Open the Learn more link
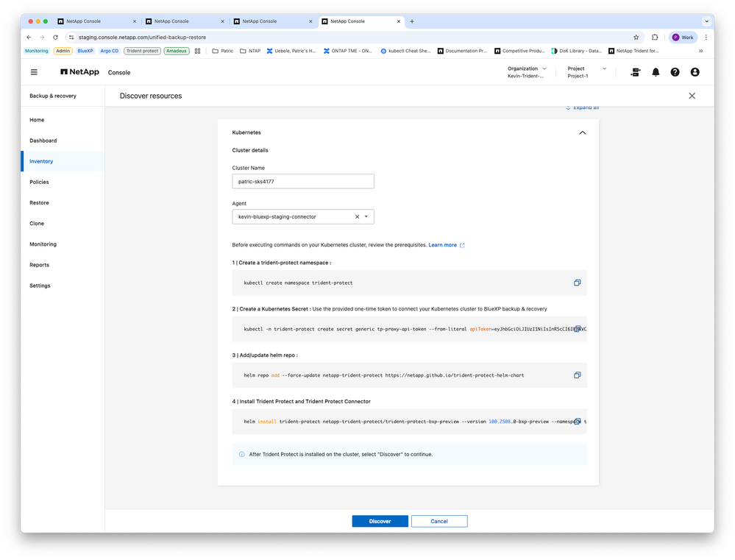735x560 pixels. [446, 245]
